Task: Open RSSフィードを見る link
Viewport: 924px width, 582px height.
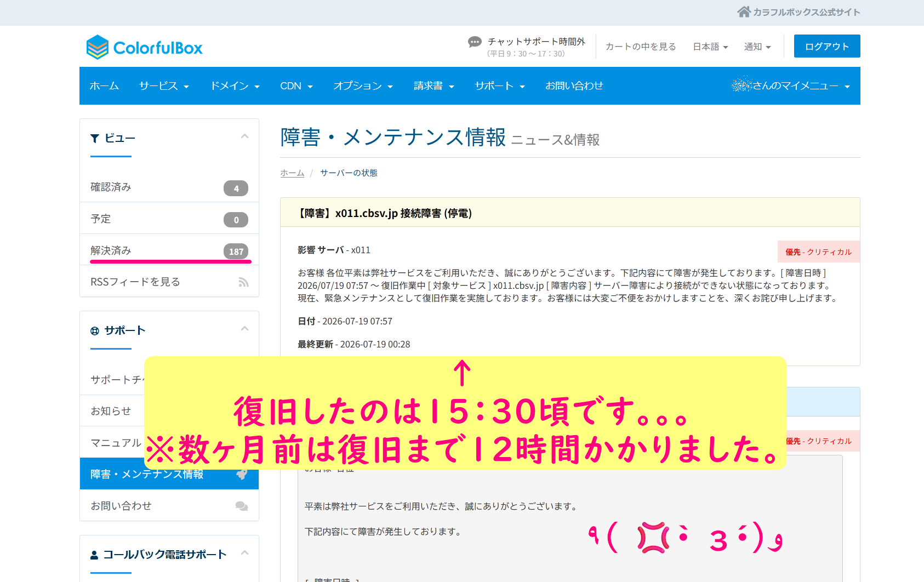Action: 169,282
